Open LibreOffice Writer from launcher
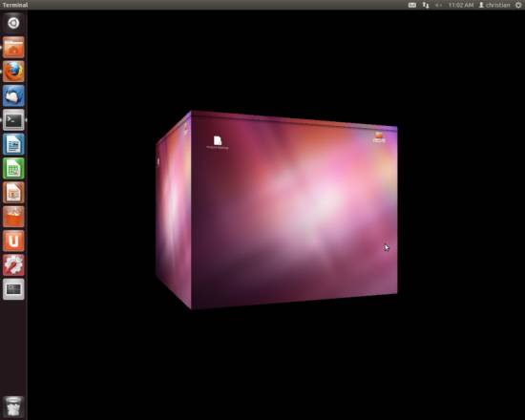 (13, 144)
